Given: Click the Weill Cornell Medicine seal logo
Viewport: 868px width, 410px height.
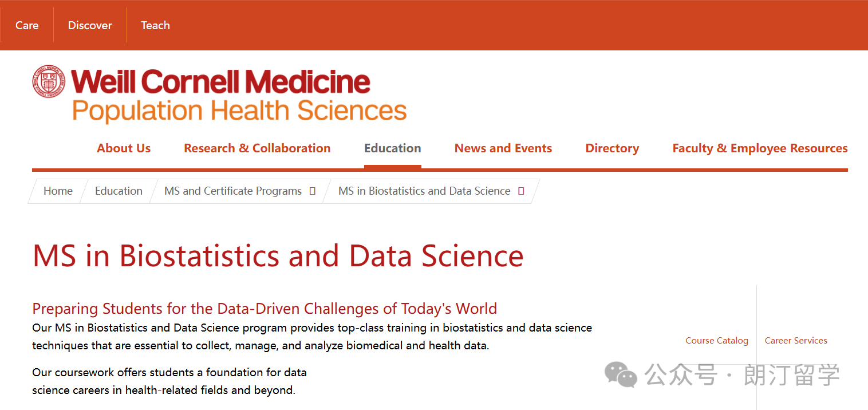Looking at the screenshot, I should point(49,81).
